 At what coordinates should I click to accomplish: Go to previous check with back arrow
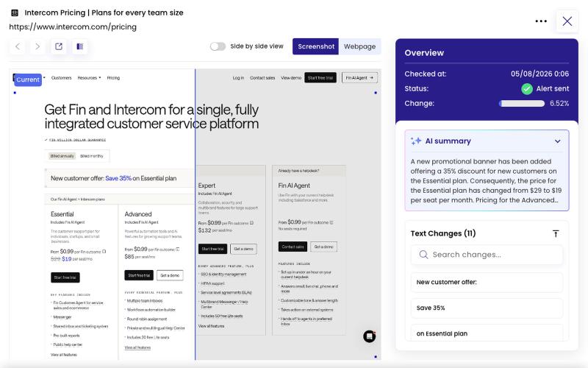click(x=18, y=46)
